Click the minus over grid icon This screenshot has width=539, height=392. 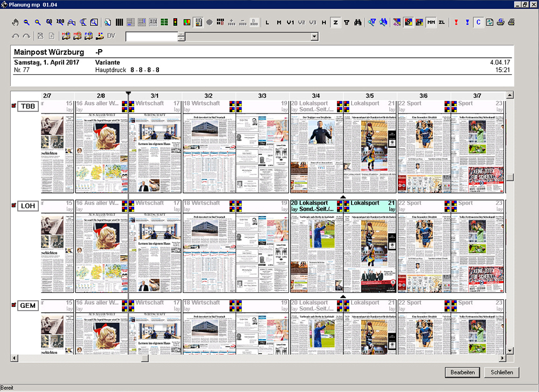click(243, 22)
